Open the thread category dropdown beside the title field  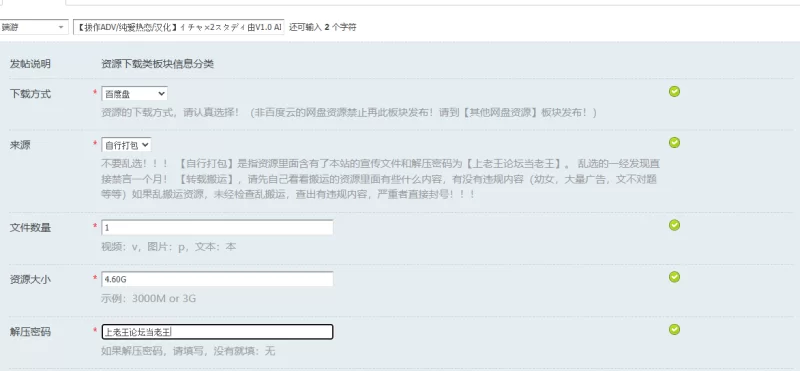(34, 27)
